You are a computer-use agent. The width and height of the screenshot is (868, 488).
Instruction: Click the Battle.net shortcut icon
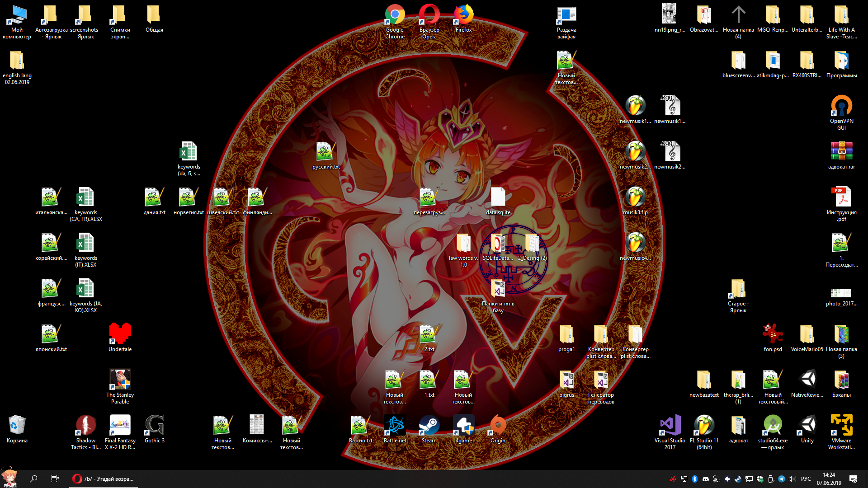[395, 426]
